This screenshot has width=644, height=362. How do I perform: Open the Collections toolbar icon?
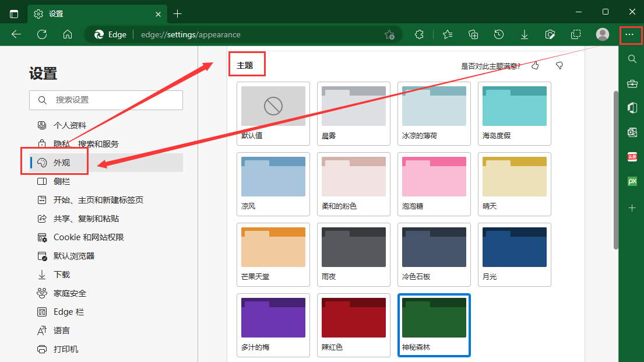click(473, 34)
